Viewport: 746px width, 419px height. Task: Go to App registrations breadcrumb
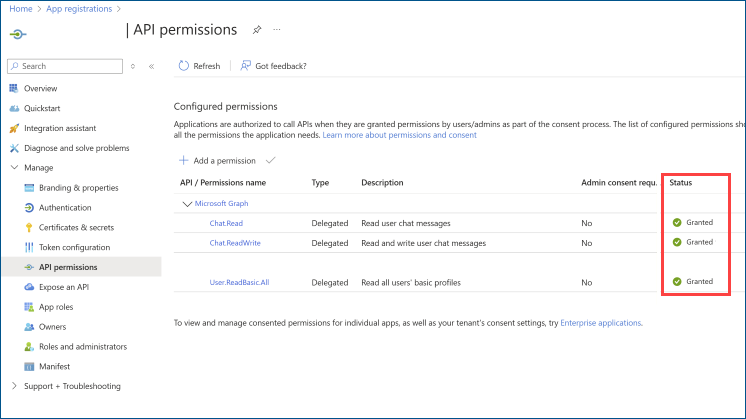tap(79, 9)
